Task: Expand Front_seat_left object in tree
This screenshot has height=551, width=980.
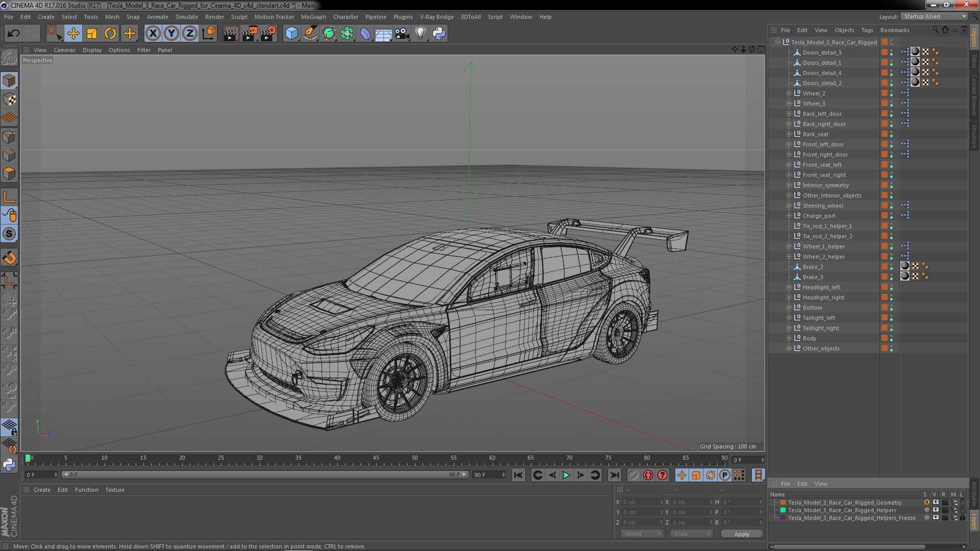Action: 789,165
